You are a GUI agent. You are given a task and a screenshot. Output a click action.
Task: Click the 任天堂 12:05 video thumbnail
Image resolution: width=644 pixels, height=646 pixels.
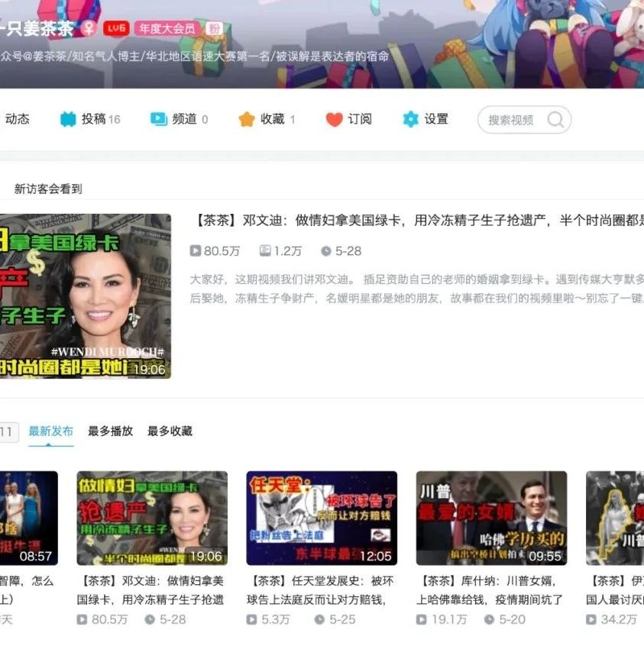click(x=322, y=518)
